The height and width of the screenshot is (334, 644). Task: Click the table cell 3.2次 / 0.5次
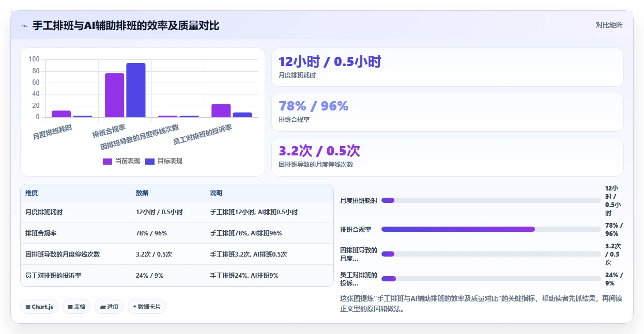[x=154, y=255]
